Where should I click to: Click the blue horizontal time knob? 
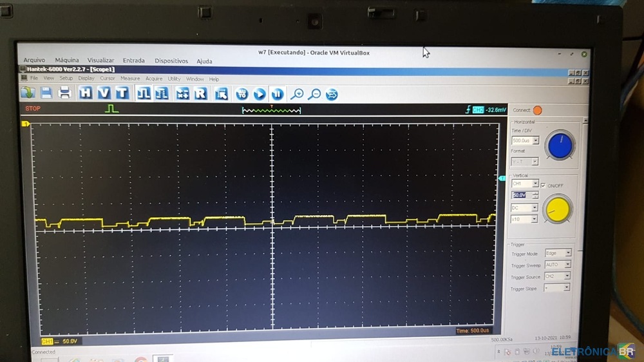[560, 146]
